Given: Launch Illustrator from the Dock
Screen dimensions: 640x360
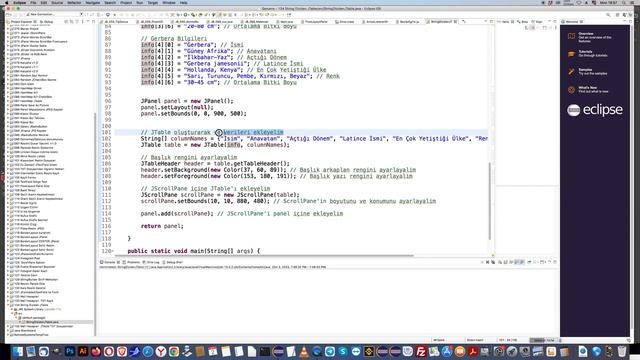Looking at the screenshot, I should (x=83, y=351).
